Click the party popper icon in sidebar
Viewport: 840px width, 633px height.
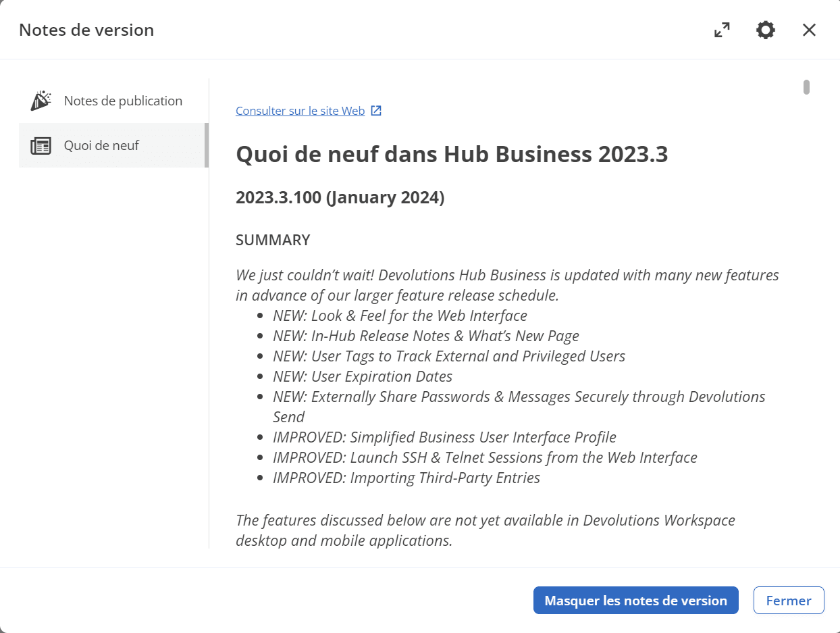(41, 101)
